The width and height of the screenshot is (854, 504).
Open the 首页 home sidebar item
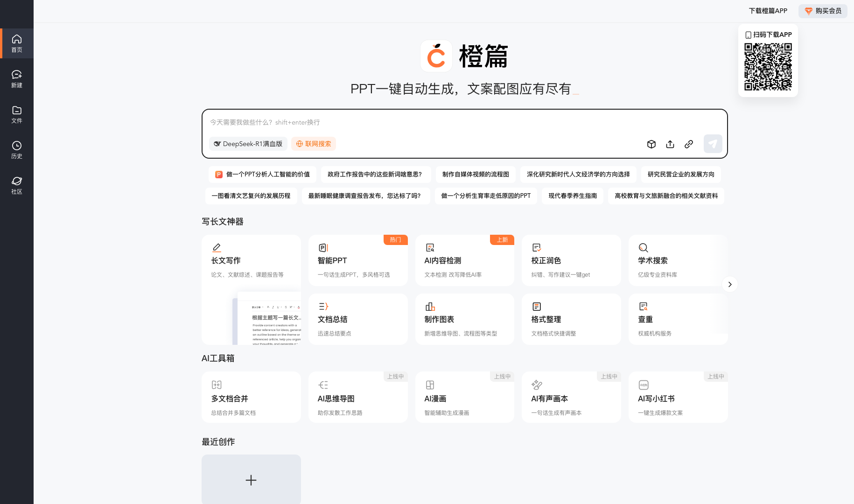(x=17, y=43)
